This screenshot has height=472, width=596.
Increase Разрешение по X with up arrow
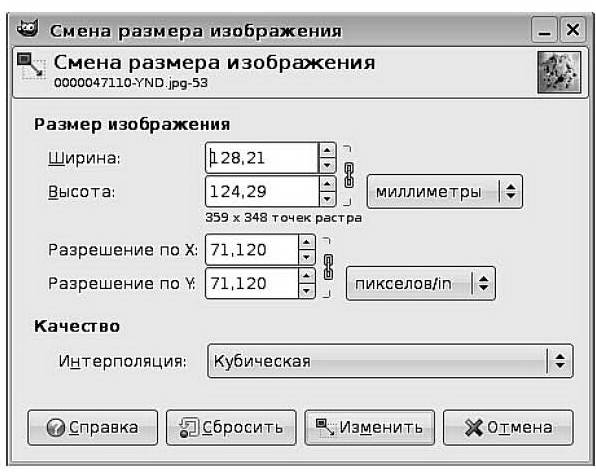[x=307, y=242]
